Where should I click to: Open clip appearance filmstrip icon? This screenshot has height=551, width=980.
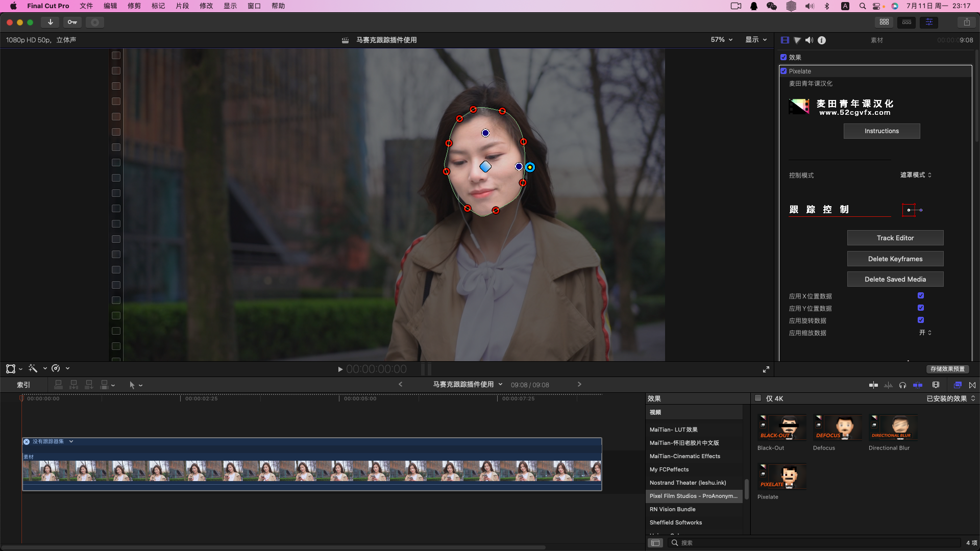click(x=936, y=385)
